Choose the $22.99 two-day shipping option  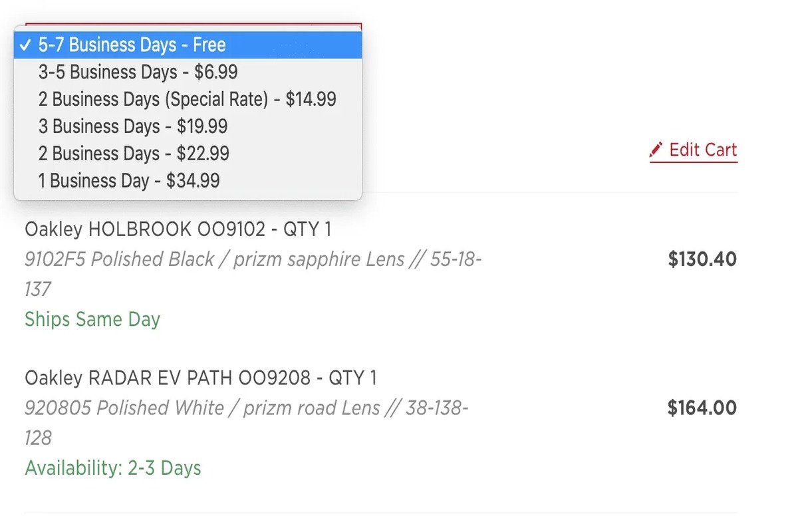click(134, 154)
